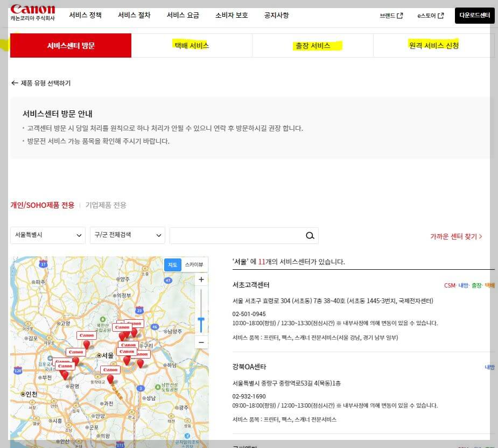Open the 공지사항 menu
This screenshot has height=448, width=498.
tap(276, 15)
